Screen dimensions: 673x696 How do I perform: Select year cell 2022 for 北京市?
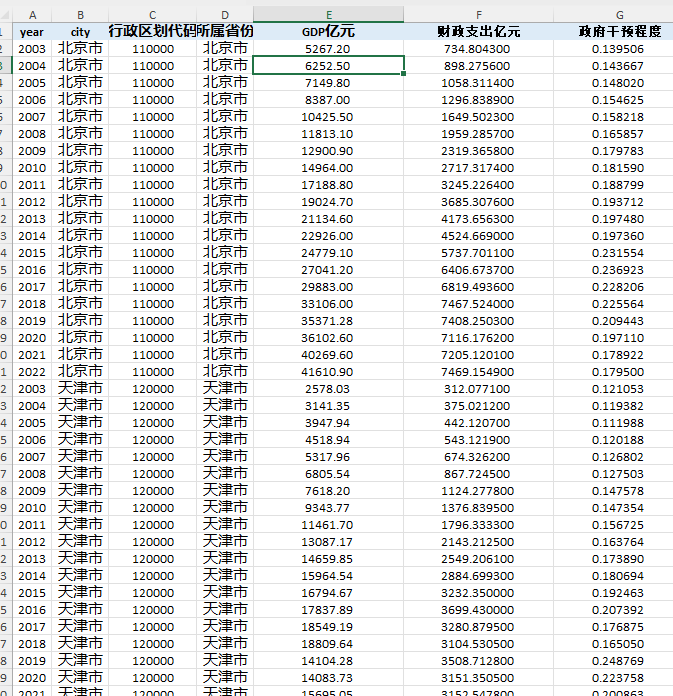click(x=32, y=372)
